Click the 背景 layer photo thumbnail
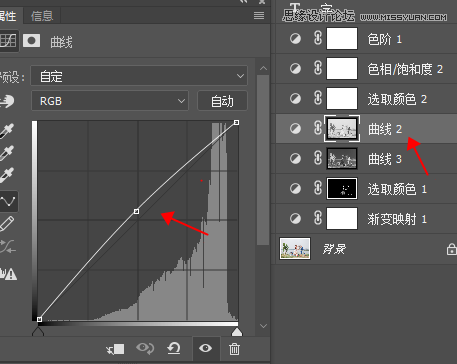Screen dimensions: 457x364 point(295,249)
